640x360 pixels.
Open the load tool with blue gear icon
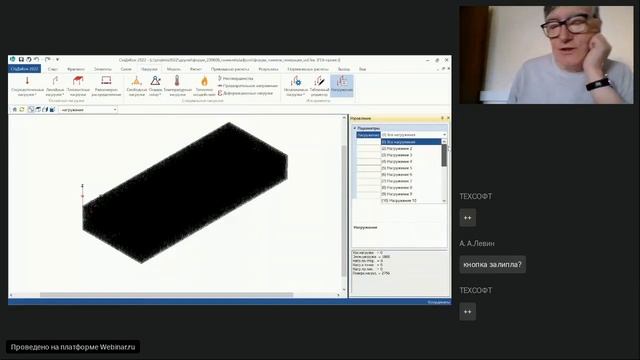click(x=296, y=86)
